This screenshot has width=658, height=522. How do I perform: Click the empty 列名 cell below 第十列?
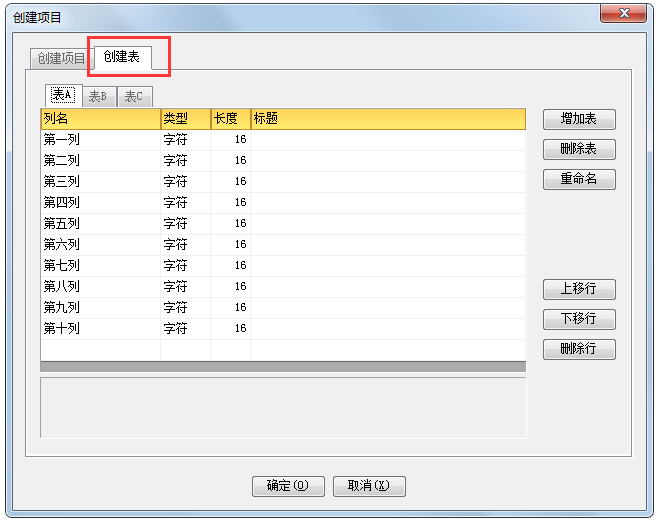101,350
